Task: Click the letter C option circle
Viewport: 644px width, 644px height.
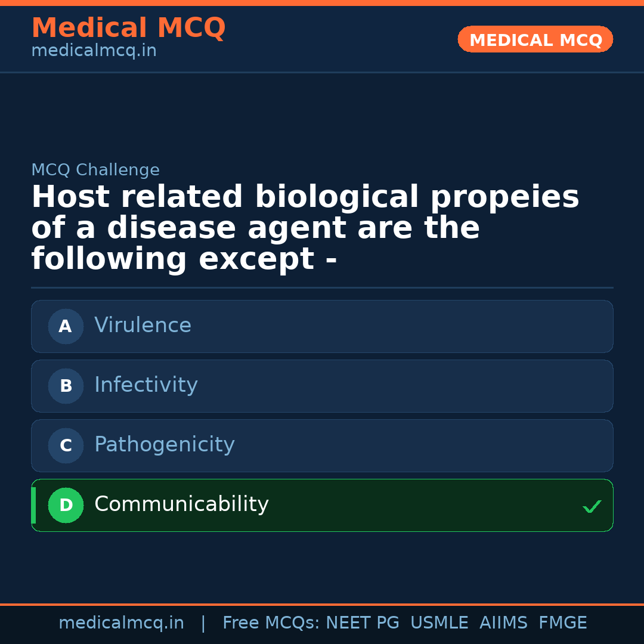Action: tap(66, 445)
